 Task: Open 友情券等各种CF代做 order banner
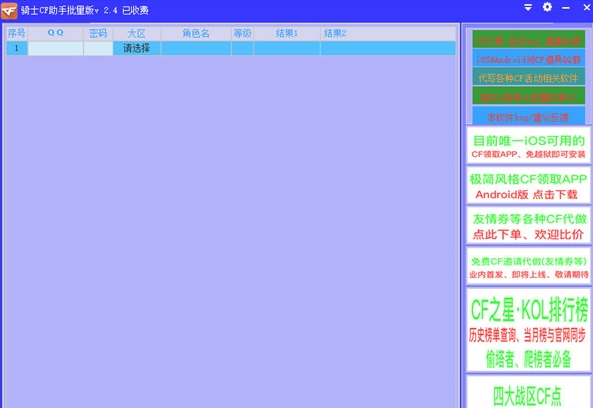click(529, 226)
